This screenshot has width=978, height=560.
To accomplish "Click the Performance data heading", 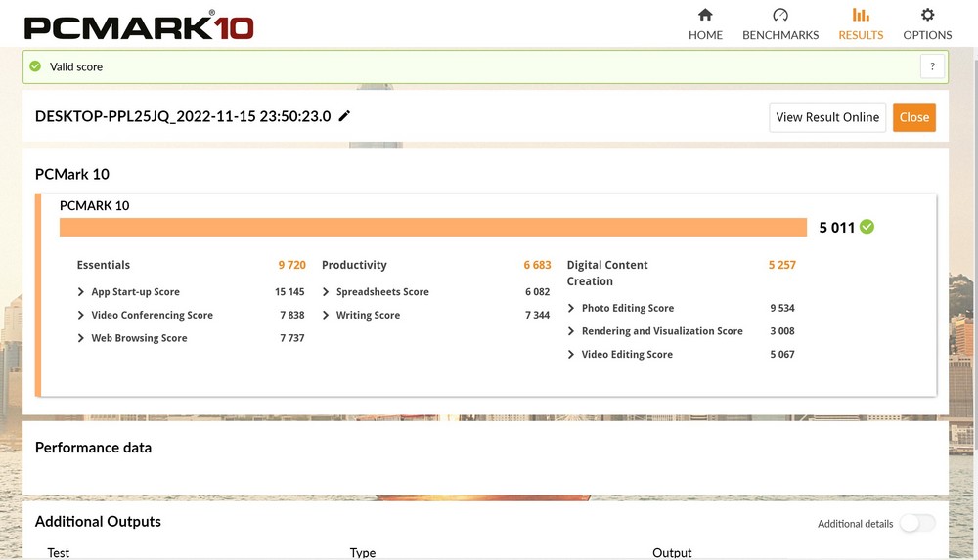I will point(93,448).
